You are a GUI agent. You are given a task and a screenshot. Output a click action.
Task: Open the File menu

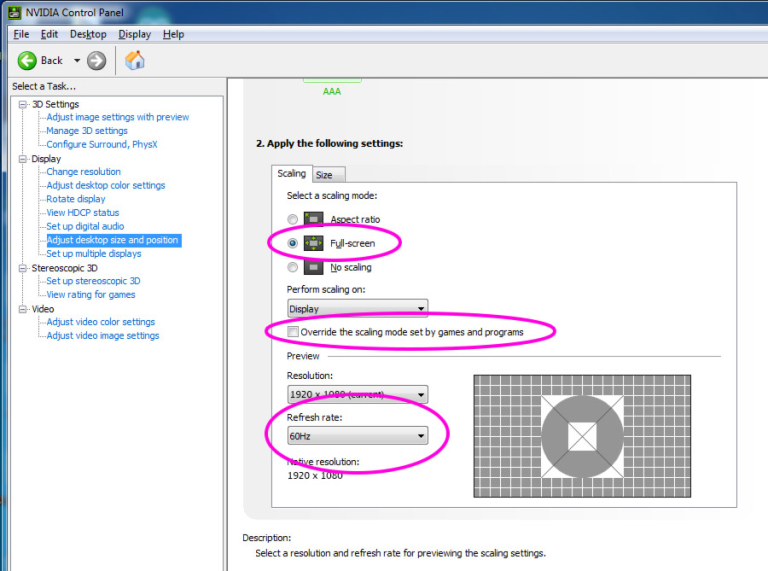pos(21,34)
